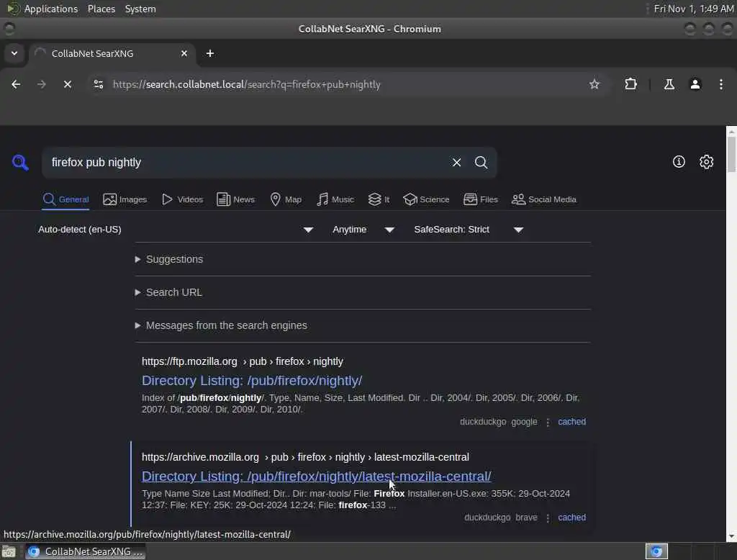The height and width of the screenshot is (560, 737).
Task: Open the SafeSearch: Strict dropdown
Action: tap(469, 230)
